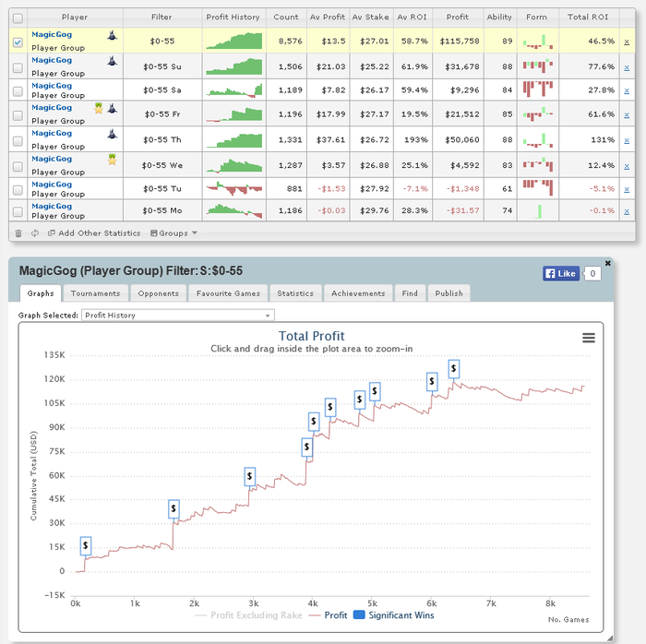646x644 pixels.
Task: Check the $0-55 We row checkbox
Action: click(18, 166)
